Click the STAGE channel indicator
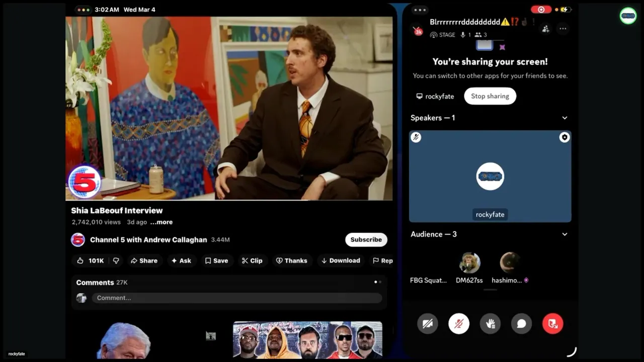 tap(443, 35)
